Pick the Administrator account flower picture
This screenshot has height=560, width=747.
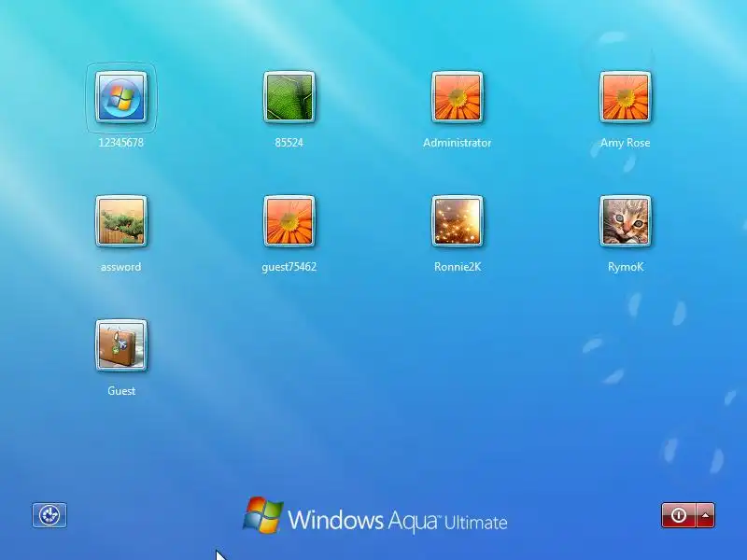(x=458, y=97)
